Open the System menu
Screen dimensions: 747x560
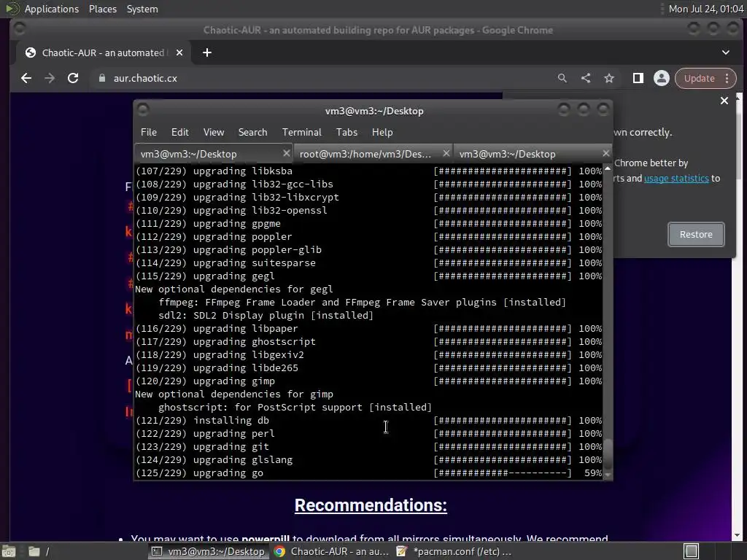(x=142, y=9)
